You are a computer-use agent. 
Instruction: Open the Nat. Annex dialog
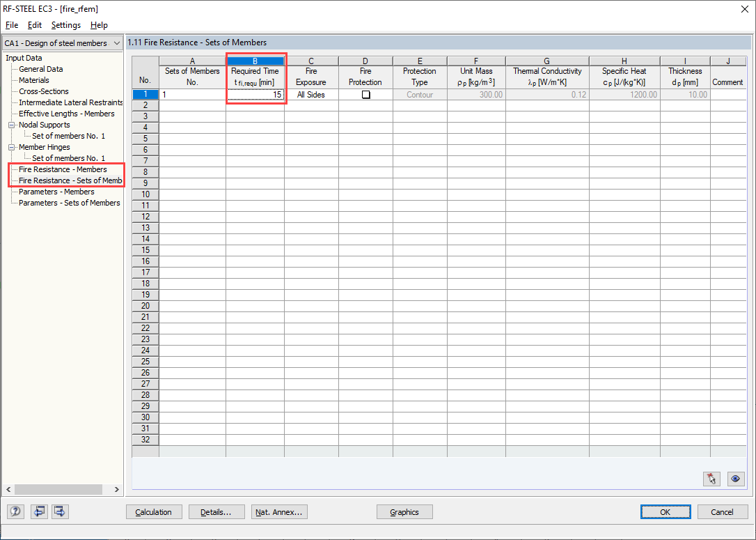[x=279, y=511]
